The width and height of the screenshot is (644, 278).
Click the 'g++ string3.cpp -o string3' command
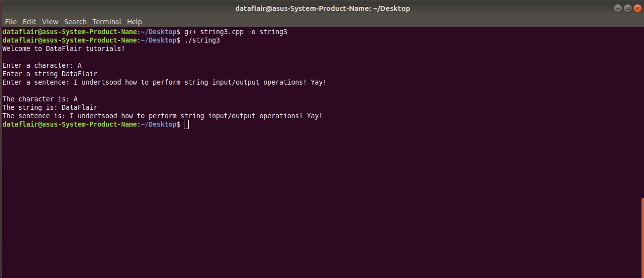coord(236,32)
